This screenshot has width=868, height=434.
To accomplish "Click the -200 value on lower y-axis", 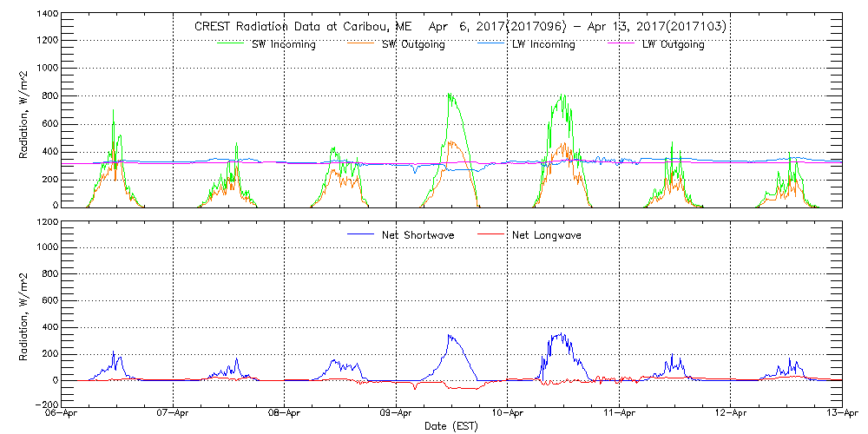I will (x=47, y=404).
